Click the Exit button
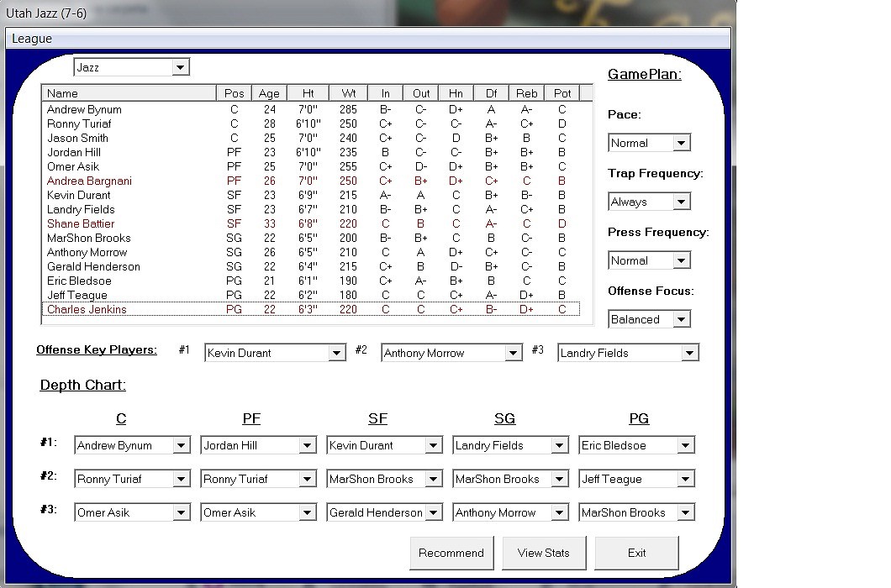 tap(636, 553)
